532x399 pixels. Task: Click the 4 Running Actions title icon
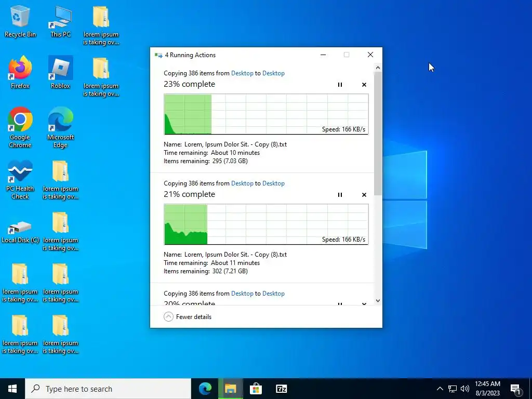point(158,55)
